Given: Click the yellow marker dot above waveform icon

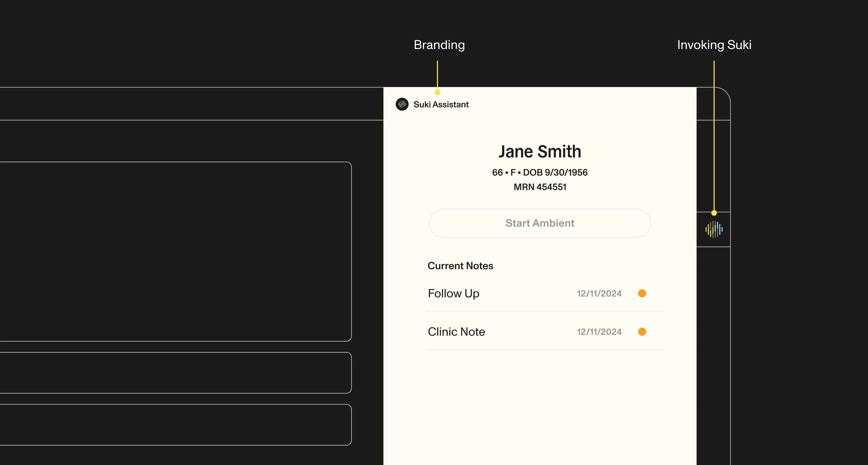Looking at the screenshot, I should [714, 213].
